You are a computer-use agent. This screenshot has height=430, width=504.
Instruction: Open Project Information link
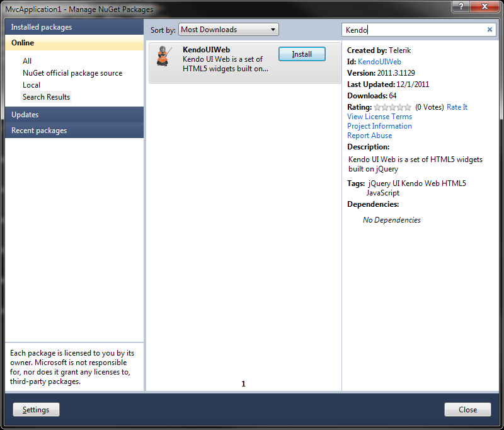(379, 126)
